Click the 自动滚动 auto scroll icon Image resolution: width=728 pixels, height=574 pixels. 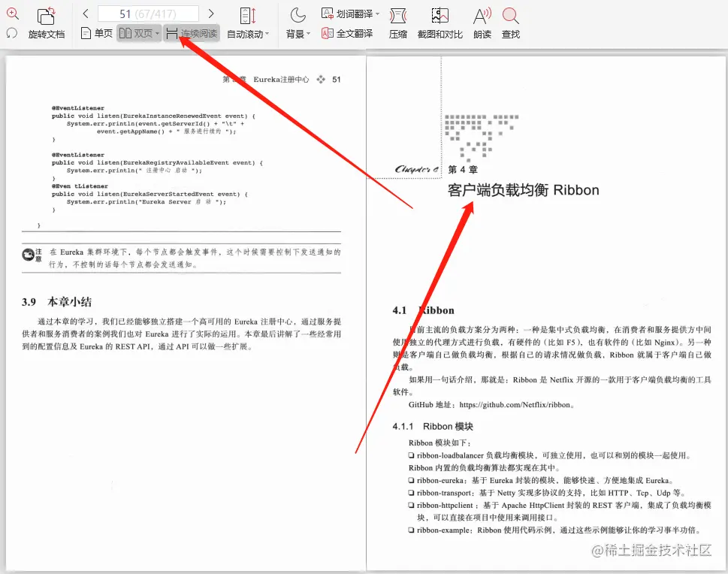[248, 15]
